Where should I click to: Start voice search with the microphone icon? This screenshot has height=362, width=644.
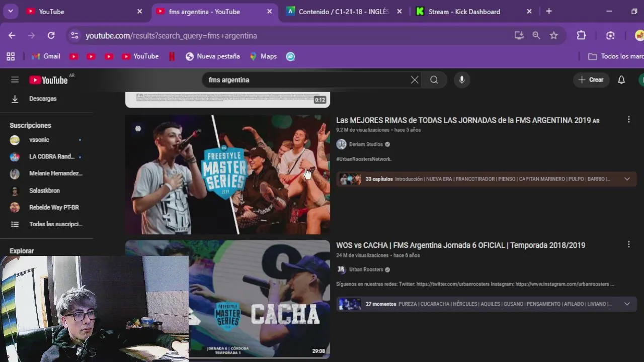click(x=462, y=80)
